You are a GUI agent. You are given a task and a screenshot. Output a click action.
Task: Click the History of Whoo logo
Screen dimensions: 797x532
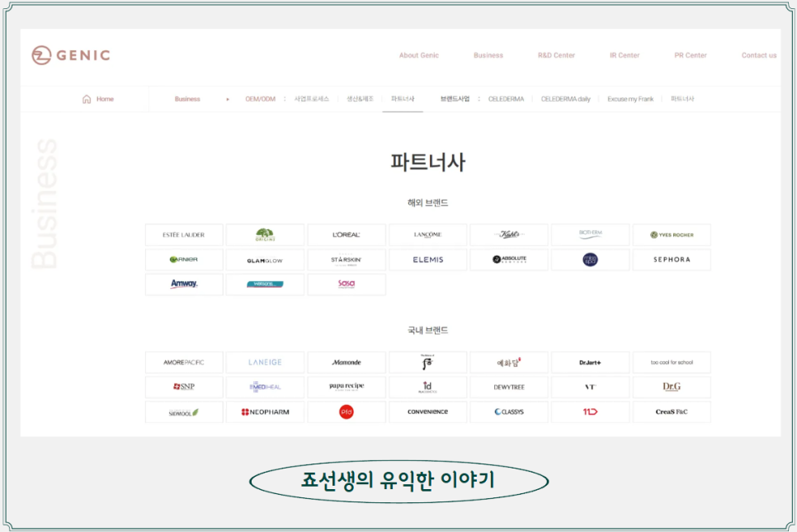tap(427, 362)
